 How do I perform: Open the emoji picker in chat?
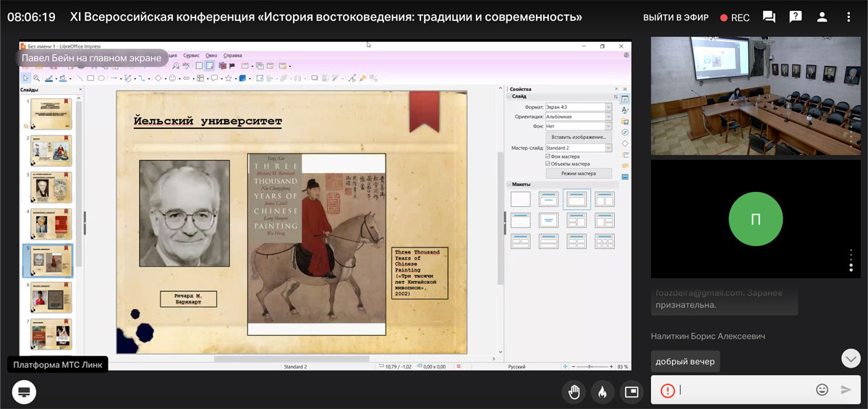(822, 389)
